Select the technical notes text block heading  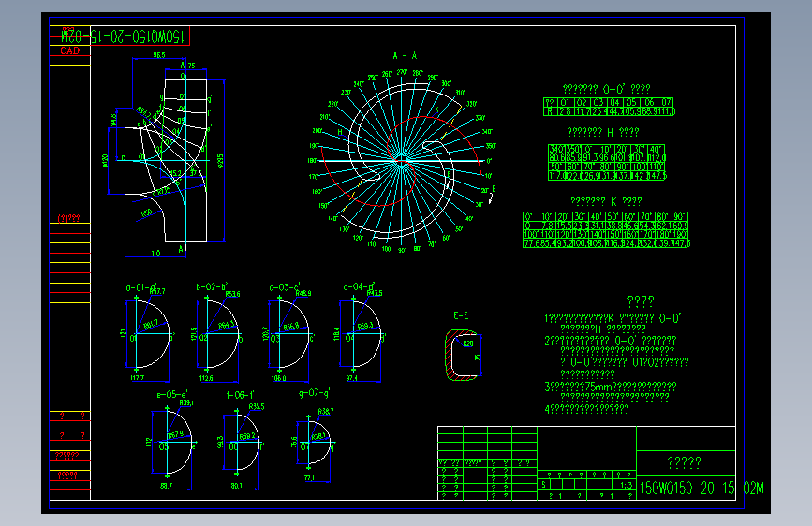[640, 301]
